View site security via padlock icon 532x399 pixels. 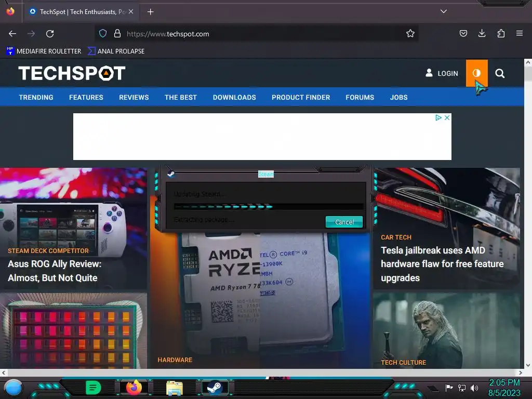click(117, 34)
